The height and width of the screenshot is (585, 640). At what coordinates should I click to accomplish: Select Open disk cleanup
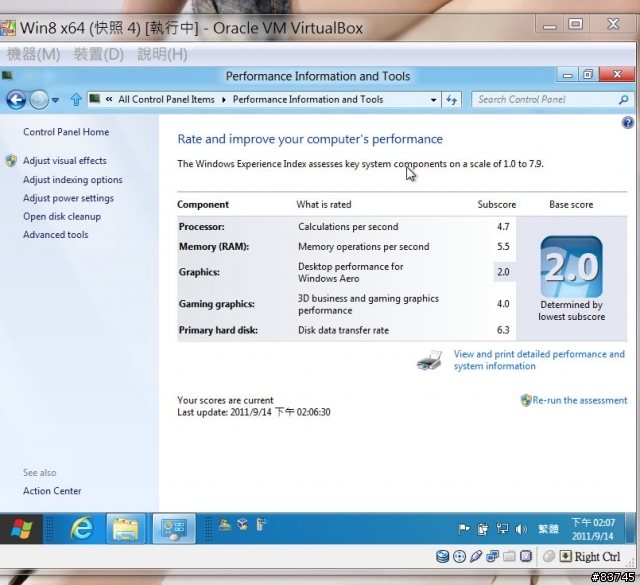point(62,216)
